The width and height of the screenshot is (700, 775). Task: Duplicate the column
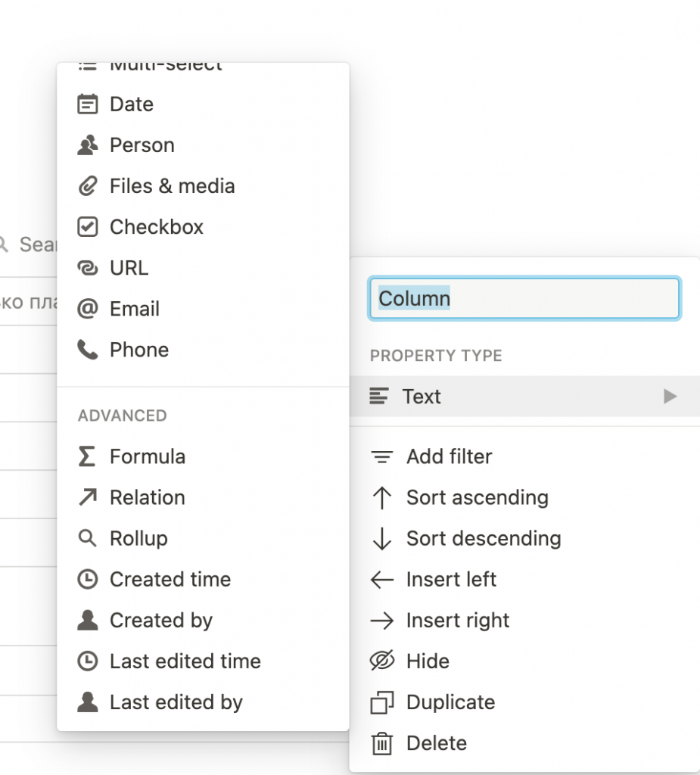(x=450, y=702)
